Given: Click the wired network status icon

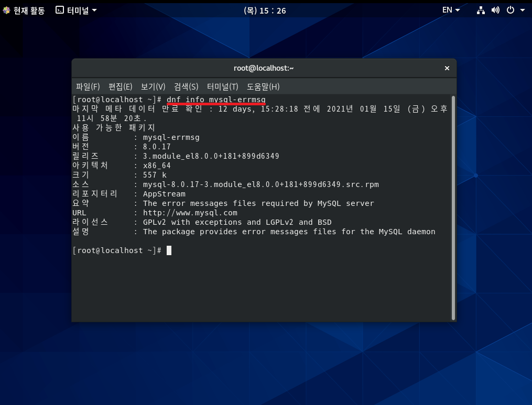Looking at the screenshot, I should (x=481, y=10).
